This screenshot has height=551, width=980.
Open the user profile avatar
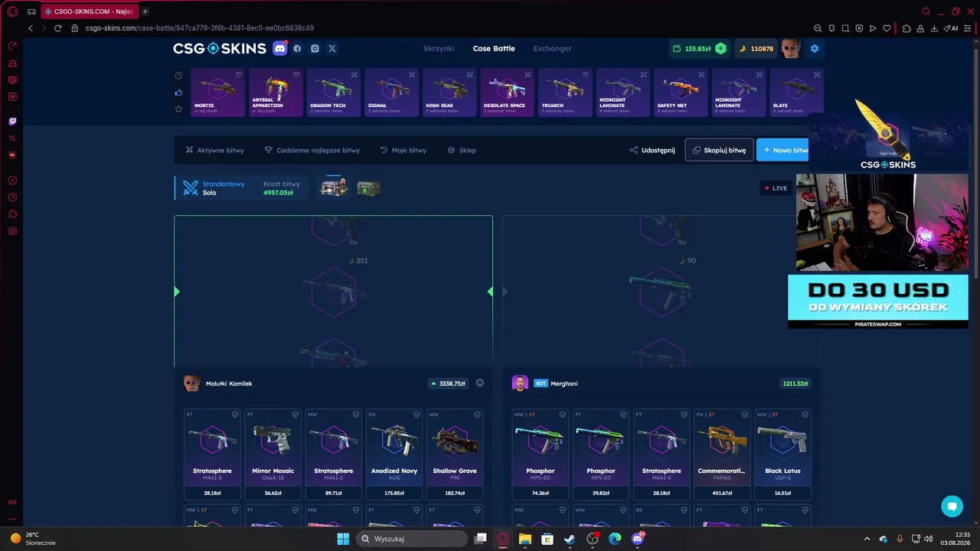[791, 48]
